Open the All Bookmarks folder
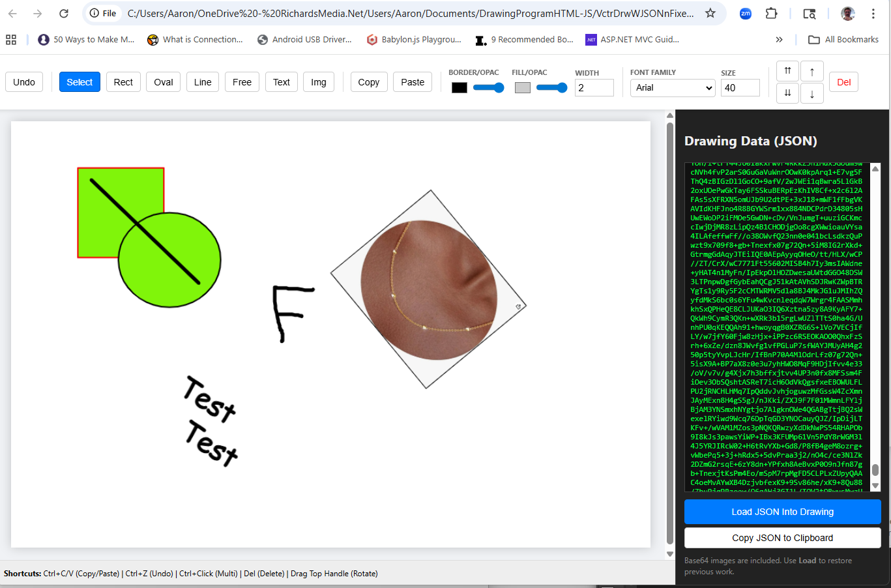 coord(844,39)
